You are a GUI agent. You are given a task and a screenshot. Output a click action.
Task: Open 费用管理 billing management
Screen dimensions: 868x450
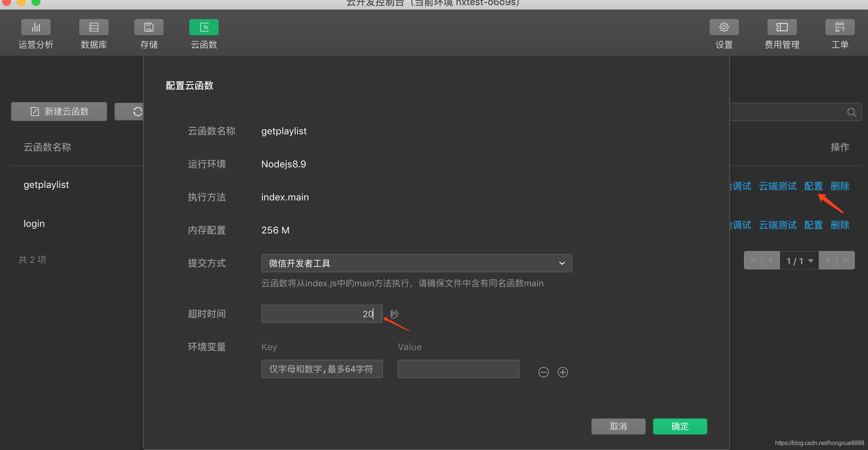(782, 35)
